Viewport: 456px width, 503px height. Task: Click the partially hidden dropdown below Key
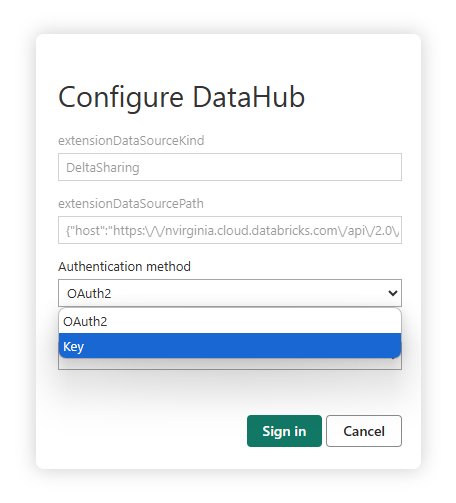click(230, 364)
